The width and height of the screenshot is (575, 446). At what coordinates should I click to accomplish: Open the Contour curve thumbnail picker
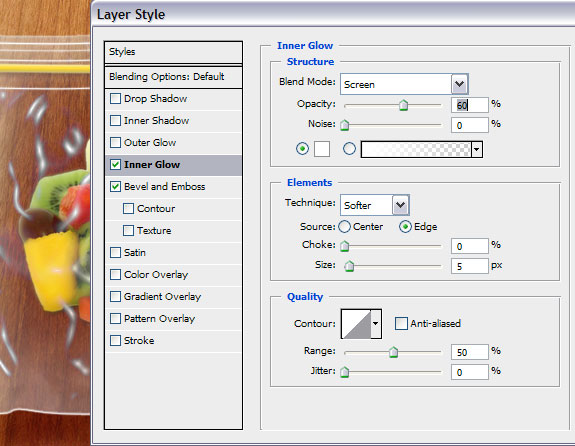(x=356, y=324)
